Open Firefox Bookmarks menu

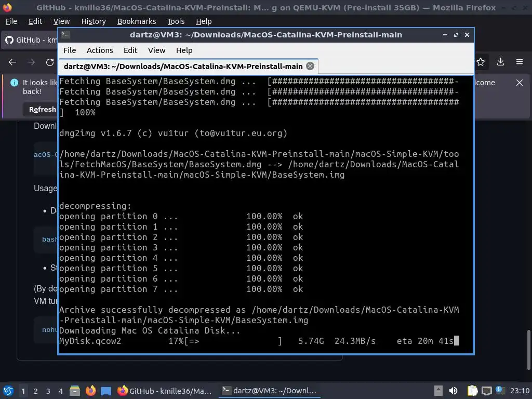point(137,21)
